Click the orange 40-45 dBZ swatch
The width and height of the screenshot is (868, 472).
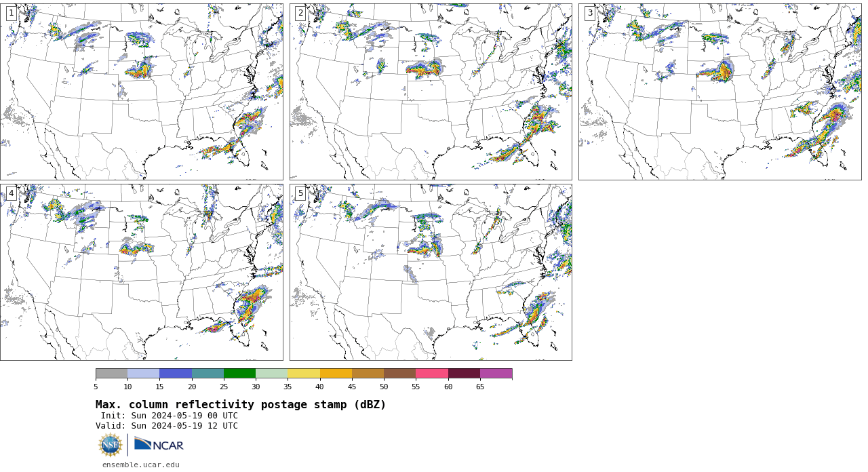[336, 373]
